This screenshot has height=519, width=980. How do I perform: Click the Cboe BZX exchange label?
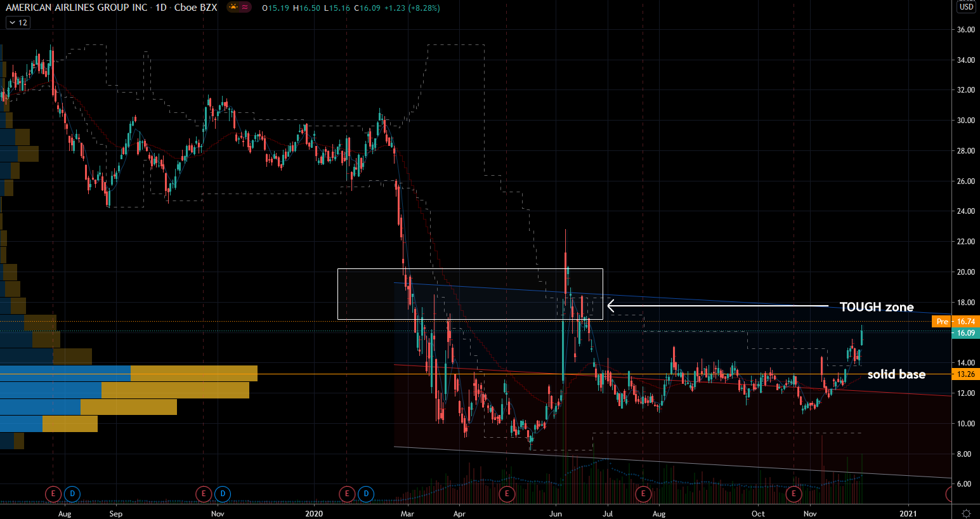coord(196,8)
